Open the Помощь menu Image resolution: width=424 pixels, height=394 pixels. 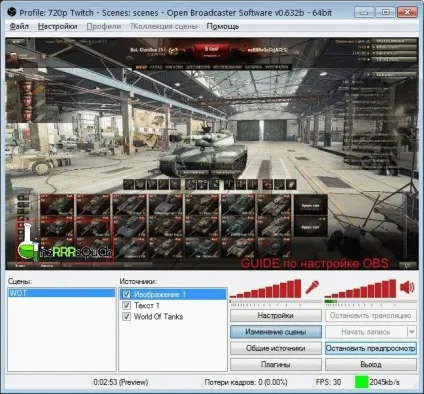[223, 26]
